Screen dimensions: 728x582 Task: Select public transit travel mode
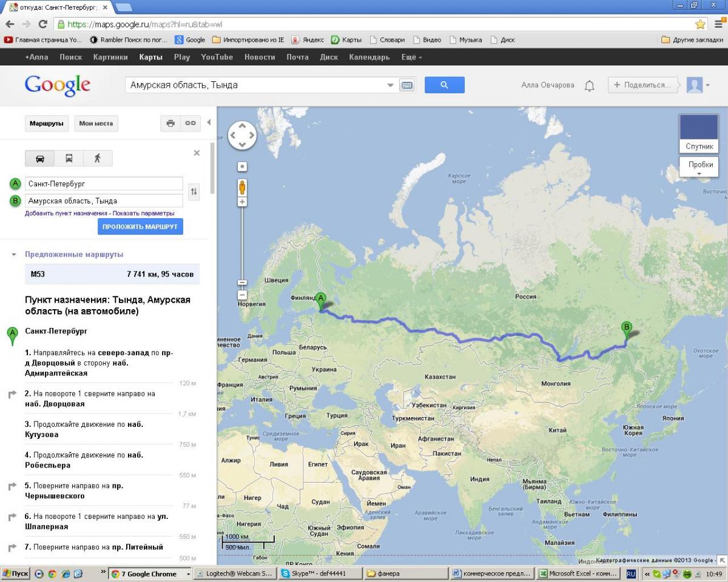(69, 158)
